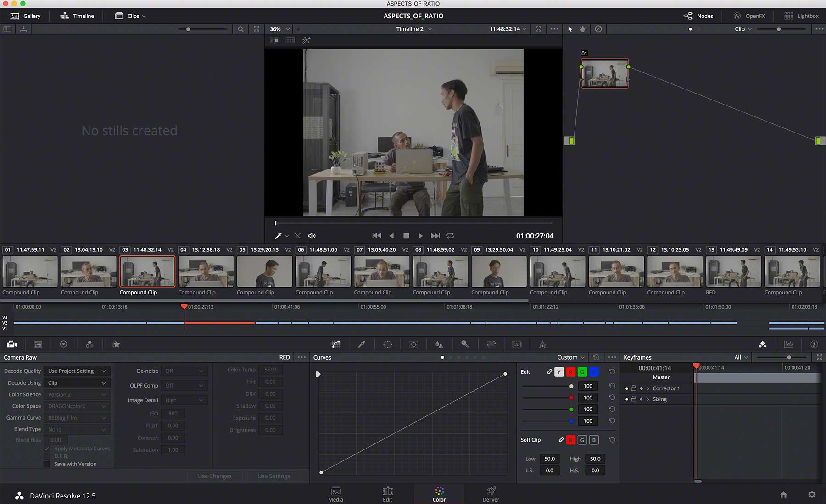
Task: Select clip 05 thumbnail in timeline
Action: click(x=264, y=271)
